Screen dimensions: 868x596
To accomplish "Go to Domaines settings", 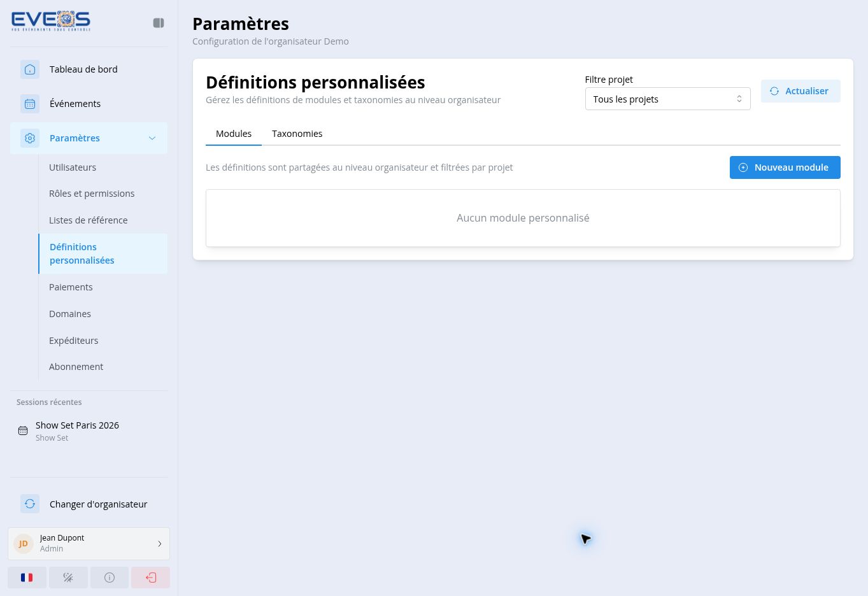I will pyautogui.click(x=103, y=314).
